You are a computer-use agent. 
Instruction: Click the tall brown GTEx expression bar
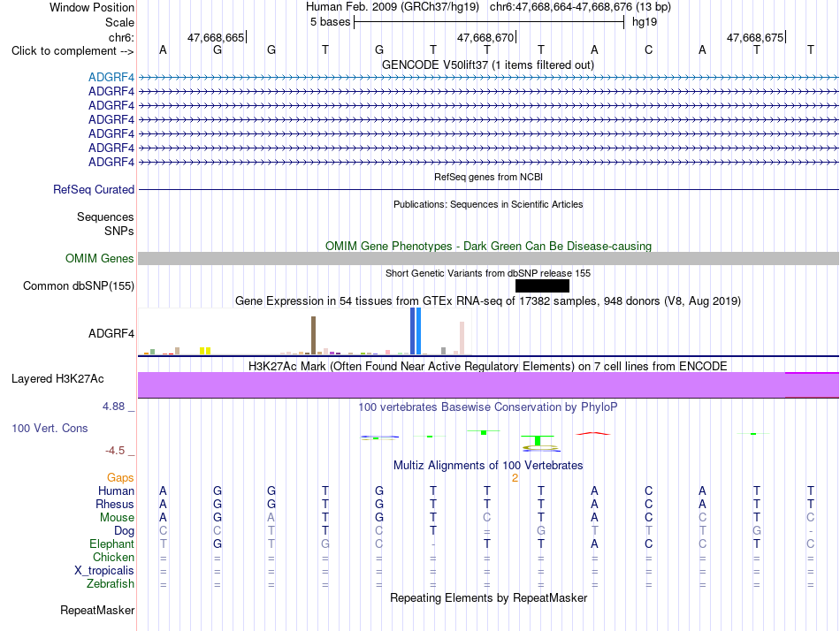(x=313, y=335)
